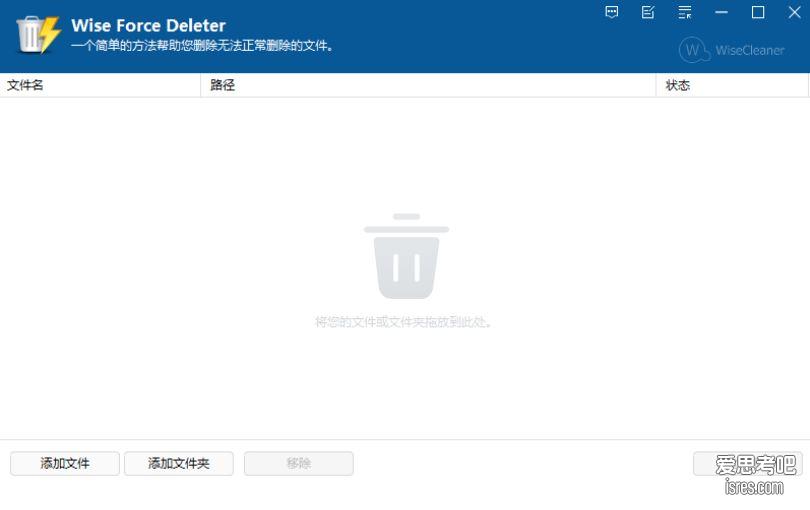Click the Wise Force Deleter title text

coord(148,25)
